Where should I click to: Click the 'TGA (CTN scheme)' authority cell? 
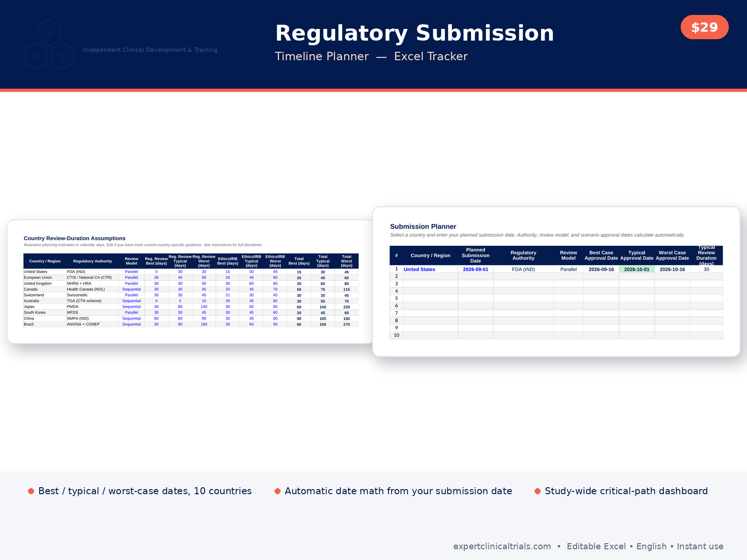coord(92,301)
